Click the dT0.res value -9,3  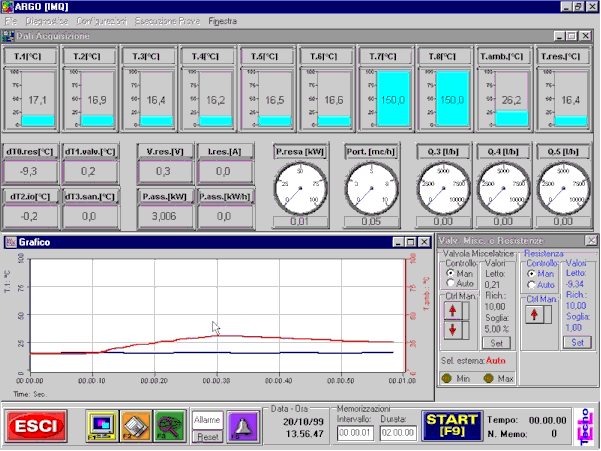pos(29,171)
